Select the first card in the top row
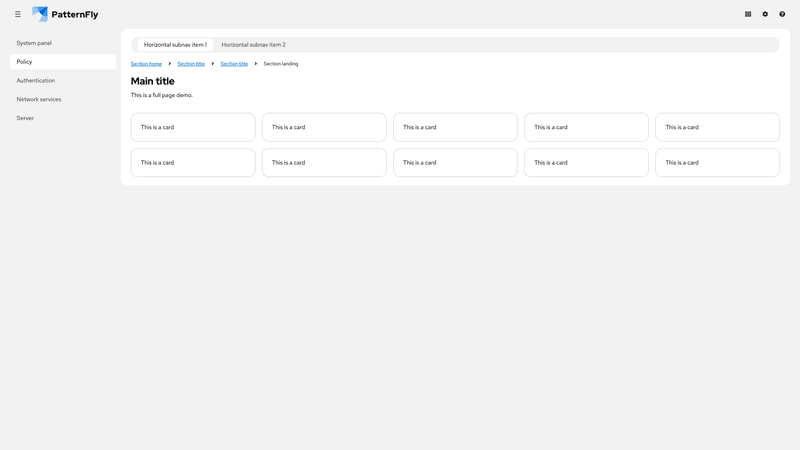This screenshot has height=450, width=800. click(x=193, y=127)
